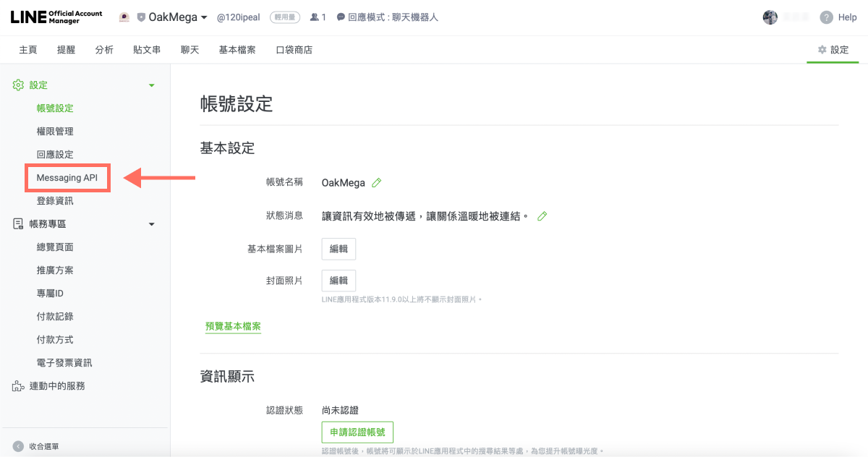The height and width of the screenshot is (457, 868).
Task: Switch to the 基本檔案 tab
Action: point(237,50)
